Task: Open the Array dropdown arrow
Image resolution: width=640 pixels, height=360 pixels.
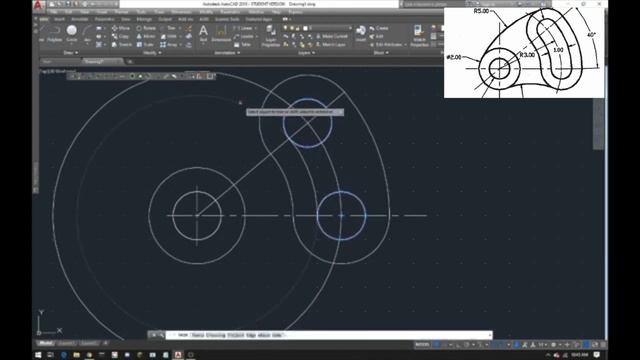Action: point(181,44)
